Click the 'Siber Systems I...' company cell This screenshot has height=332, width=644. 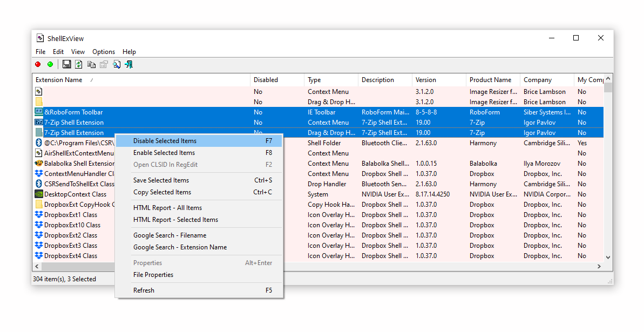(547, 112)
